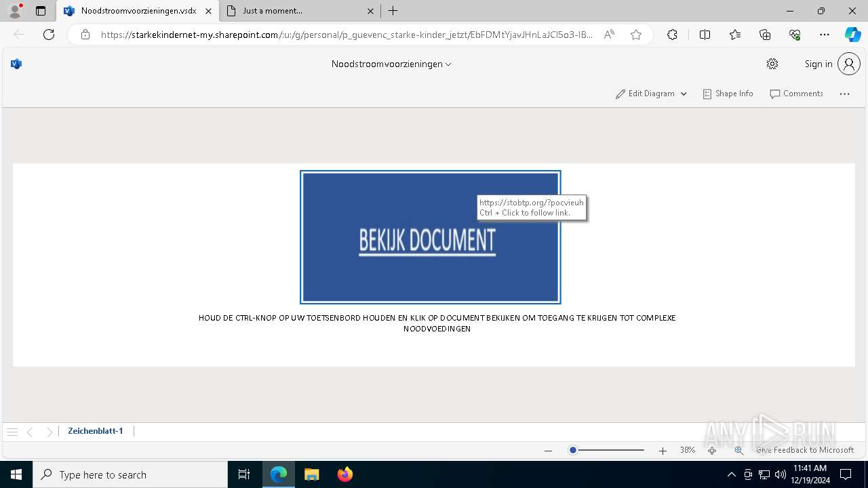Screen dimensions: 868x488
Task: Open a new browser tab
Action: pyautogui.click(x=393, y=11)
